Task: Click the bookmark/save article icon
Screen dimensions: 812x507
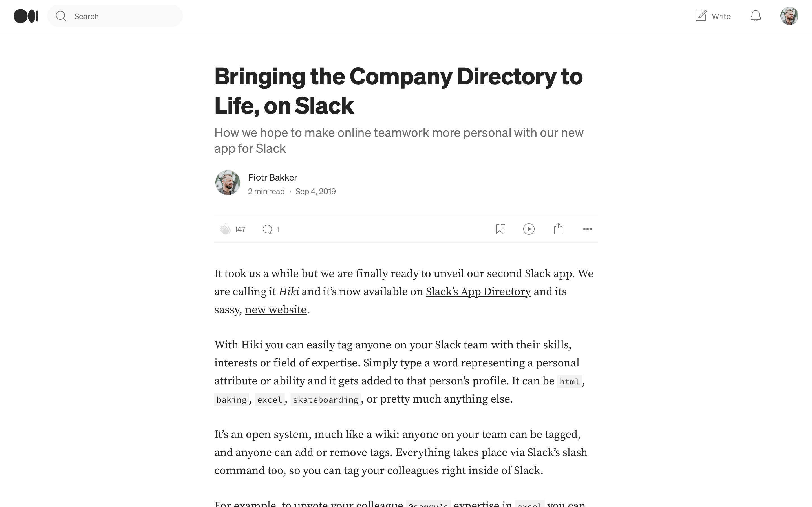Action: 499,228
